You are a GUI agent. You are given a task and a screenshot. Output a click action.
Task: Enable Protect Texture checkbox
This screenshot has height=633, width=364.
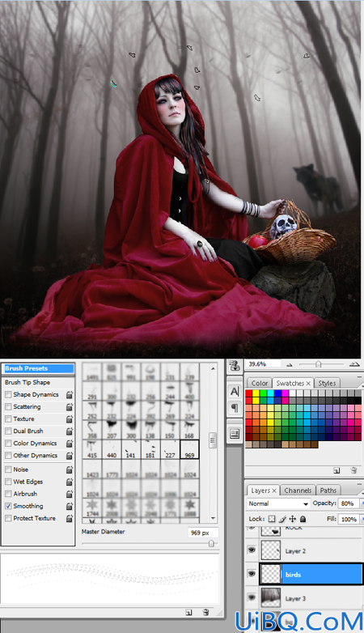pos(8,517)
